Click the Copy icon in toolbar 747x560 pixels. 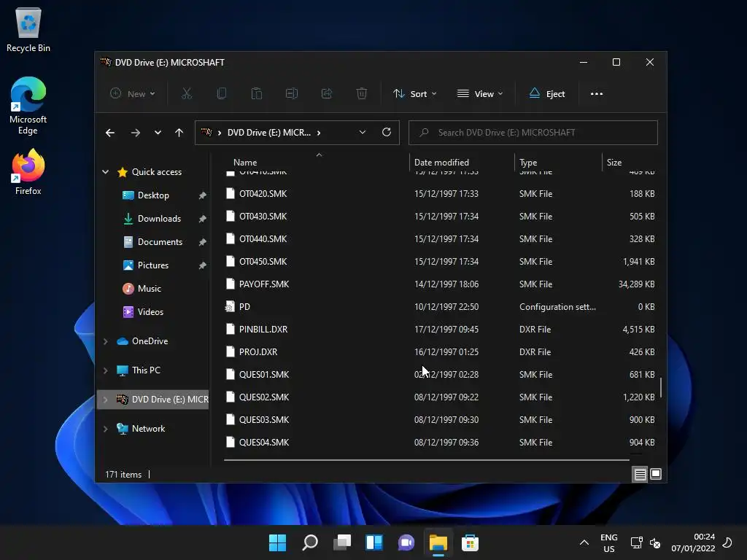click(222, 94)
